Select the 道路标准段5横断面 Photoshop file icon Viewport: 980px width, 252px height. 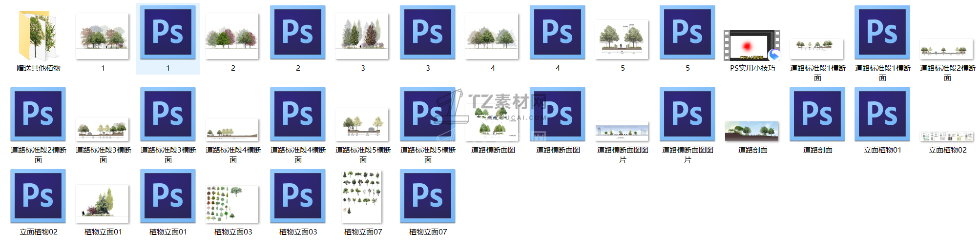428,114
